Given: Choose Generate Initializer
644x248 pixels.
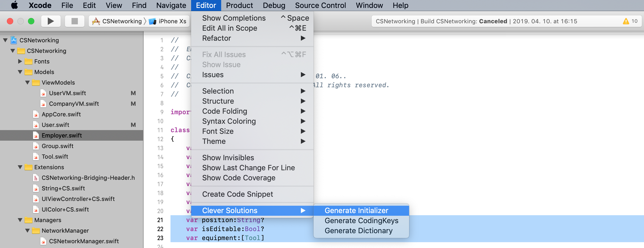Looking at the screenshot, I should pyautogui.click(x=361, y=211).
